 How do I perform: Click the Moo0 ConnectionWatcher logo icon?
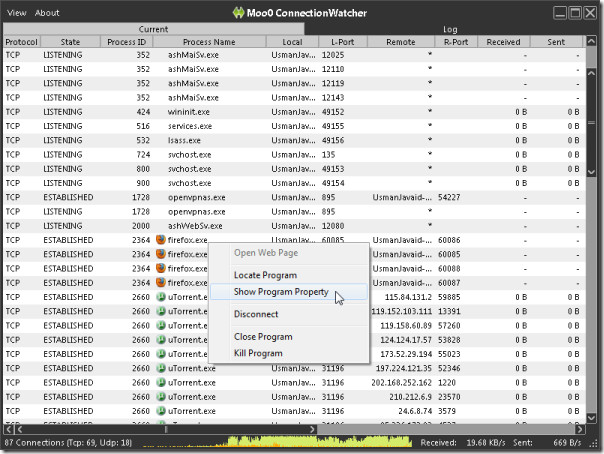pos(238,13)
